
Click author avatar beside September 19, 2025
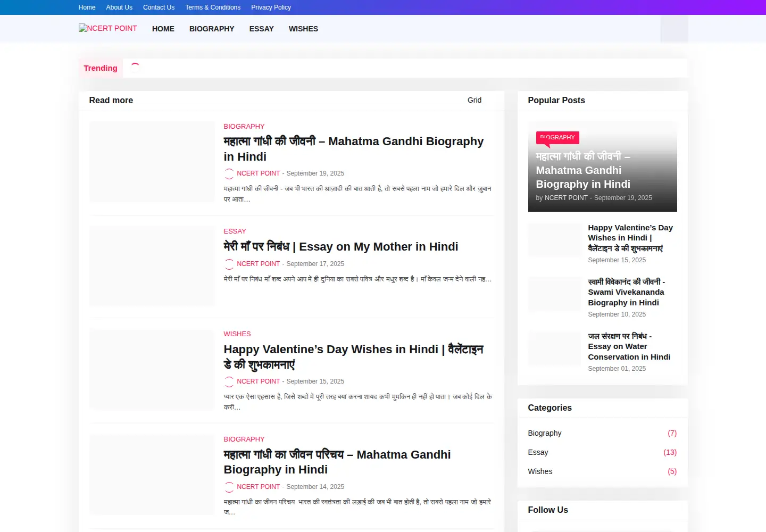pos(229,173)
